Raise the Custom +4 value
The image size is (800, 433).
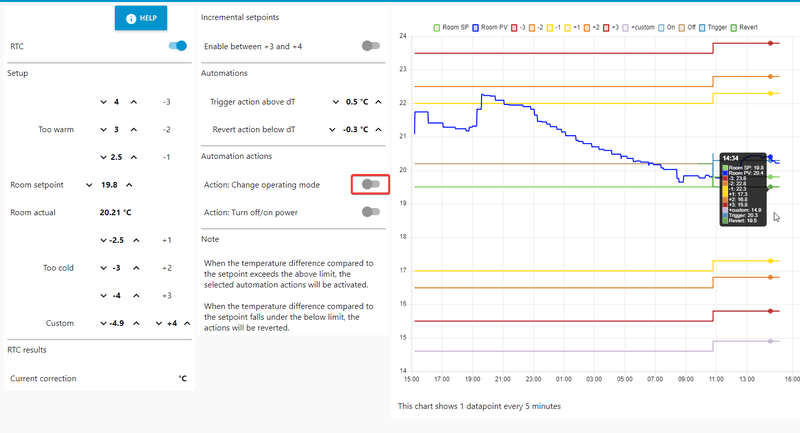[x=185, y=323]
